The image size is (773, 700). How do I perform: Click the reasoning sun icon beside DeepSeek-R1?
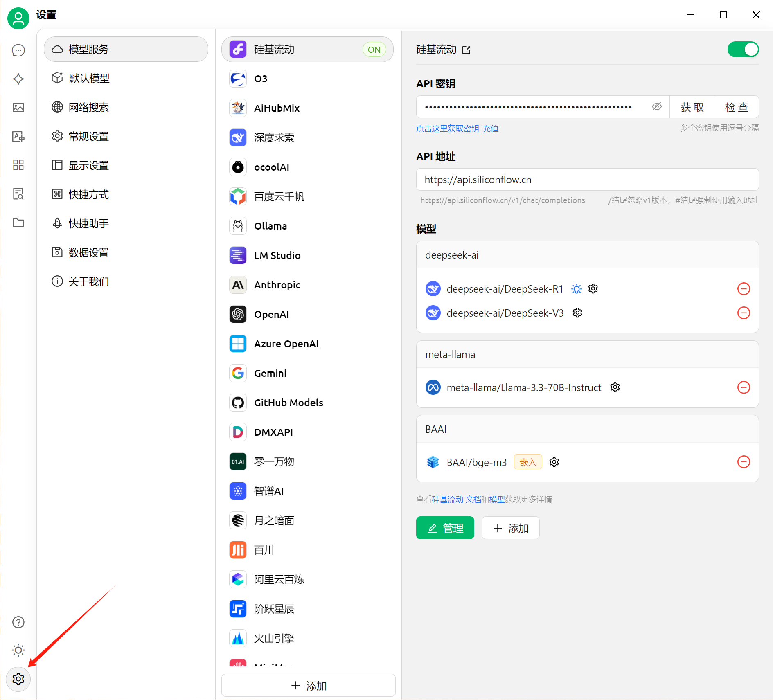[x=577, y=289]
